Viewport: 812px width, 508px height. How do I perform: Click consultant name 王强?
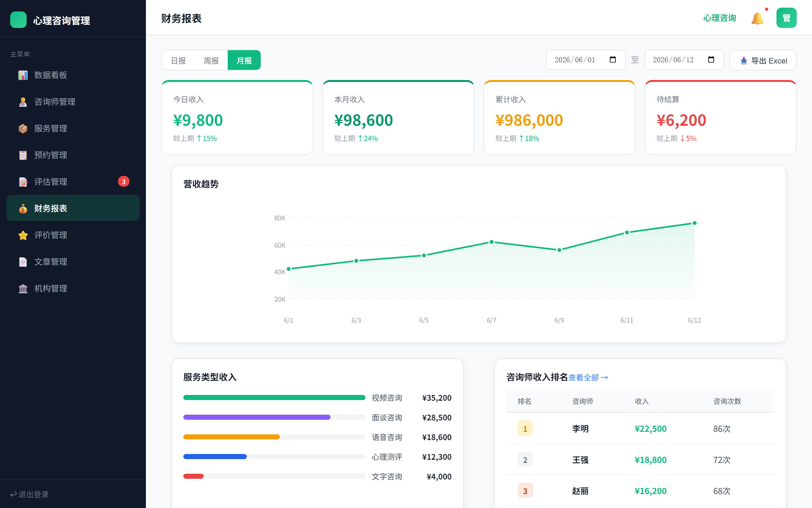coord(580,460)
